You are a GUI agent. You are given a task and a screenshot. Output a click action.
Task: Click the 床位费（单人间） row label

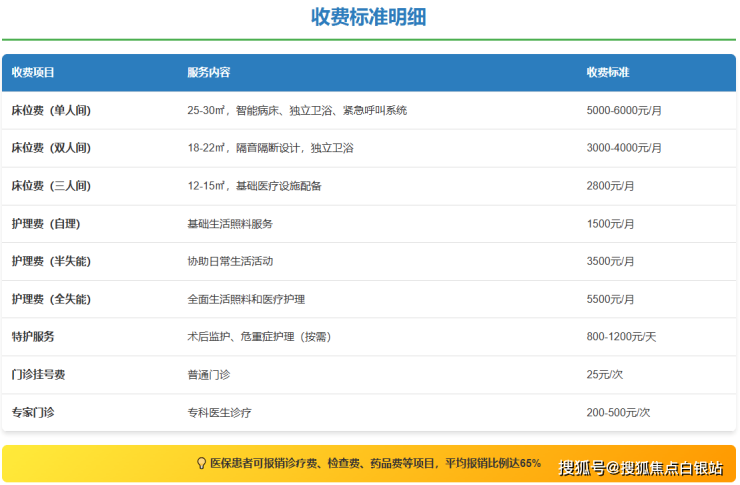51,110
